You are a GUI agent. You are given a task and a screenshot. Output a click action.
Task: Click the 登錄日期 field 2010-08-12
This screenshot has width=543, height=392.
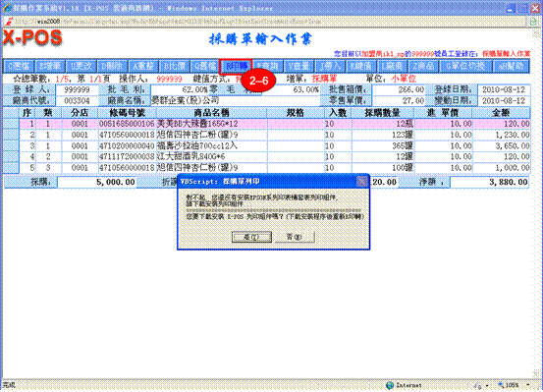pos(504,89)
